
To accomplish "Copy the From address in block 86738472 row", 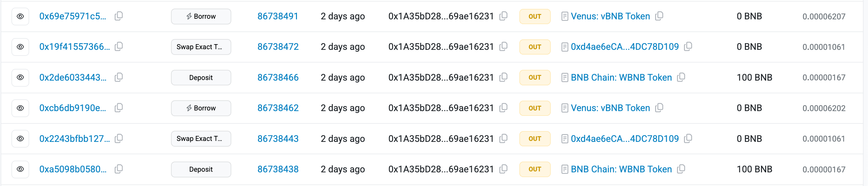I will [x=503, y=47].
